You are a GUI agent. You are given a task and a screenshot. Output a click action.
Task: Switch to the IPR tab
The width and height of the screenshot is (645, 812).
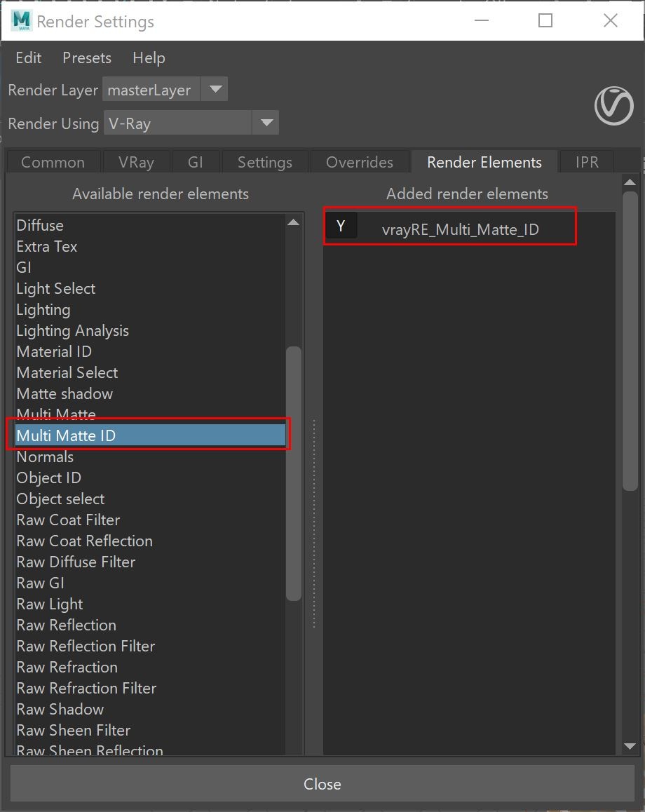587,162
